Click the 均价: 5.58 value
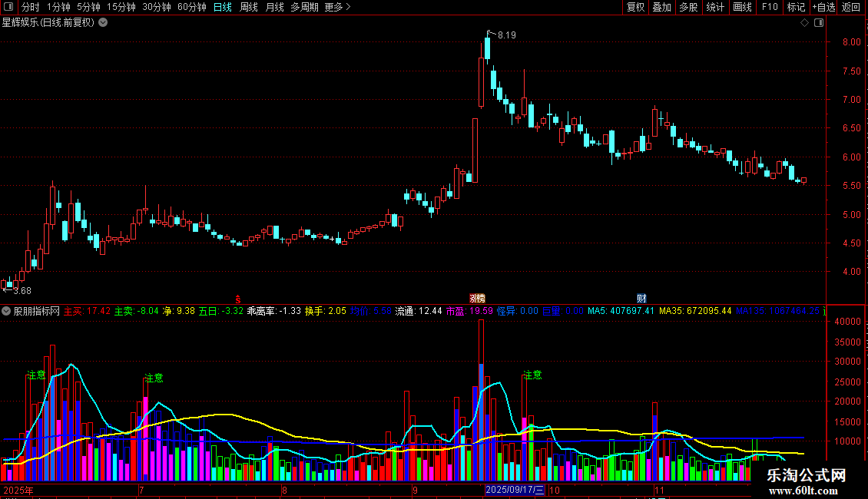Screen dimensions: 868x499 pyautogui.click(x=371, y=311)
